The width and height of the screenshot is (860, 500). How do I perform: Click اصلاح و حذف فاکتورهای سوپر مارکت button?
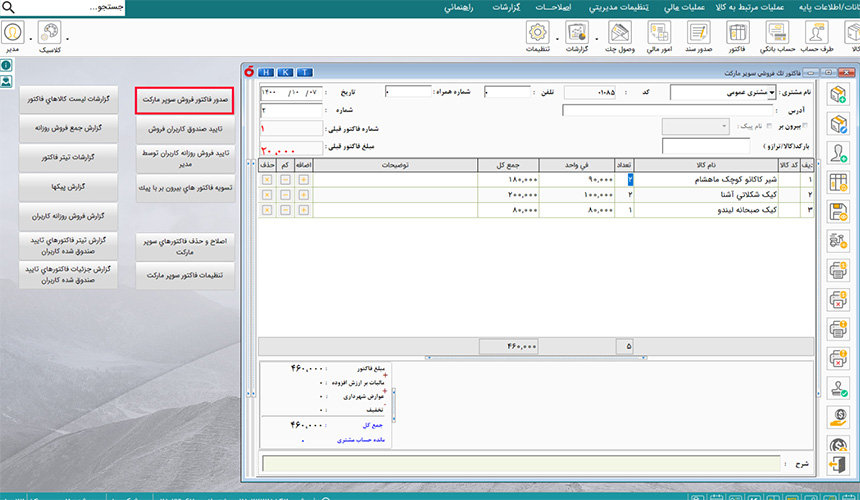[185, 247]
